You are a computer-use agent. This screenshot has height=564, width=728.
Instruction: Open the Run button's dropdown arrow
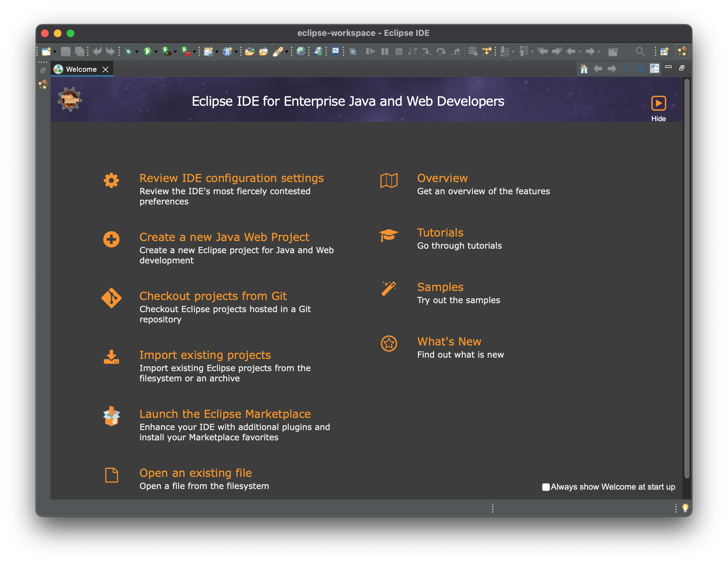click(156, 52)
